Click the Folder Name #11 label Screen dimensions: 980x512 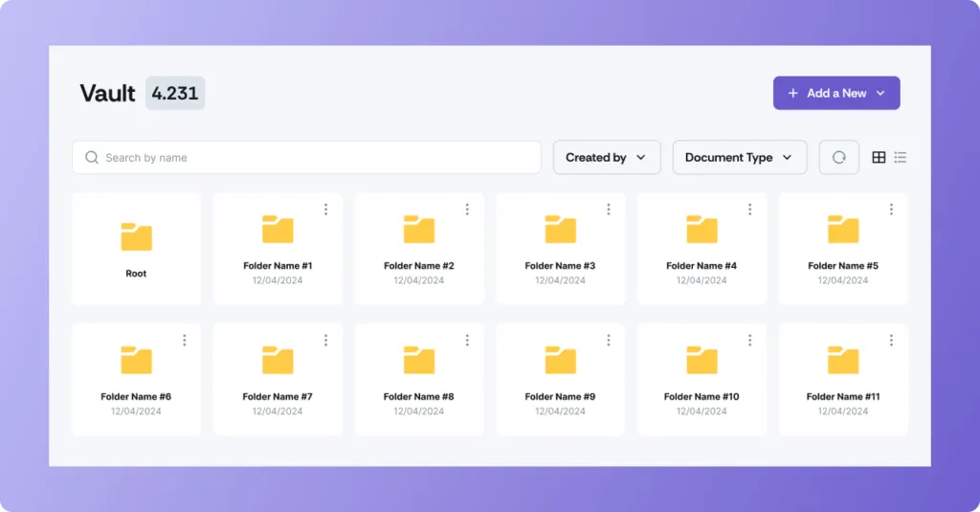pos(843,396)
